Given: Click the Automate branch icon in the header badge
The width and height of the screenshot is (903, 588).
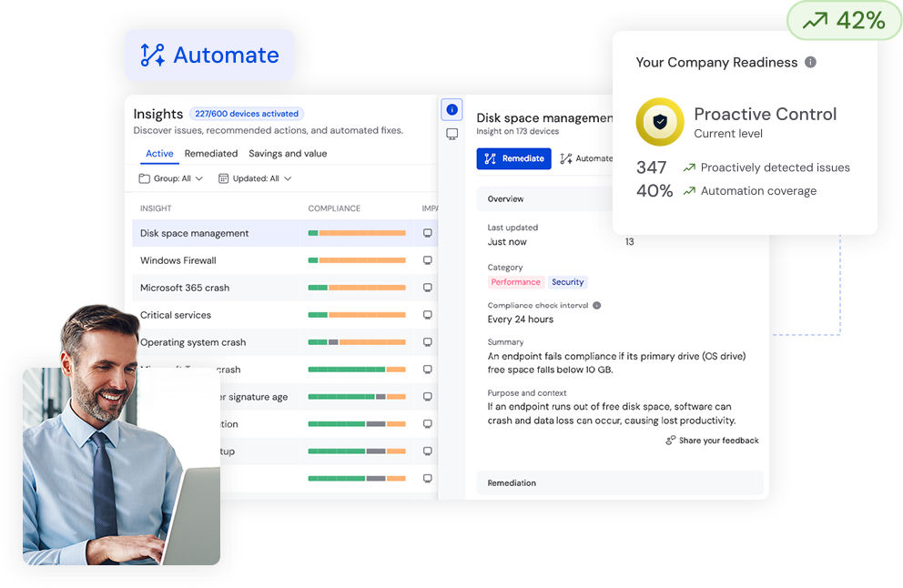Looking at the screenshot, I should pos(152,55).
